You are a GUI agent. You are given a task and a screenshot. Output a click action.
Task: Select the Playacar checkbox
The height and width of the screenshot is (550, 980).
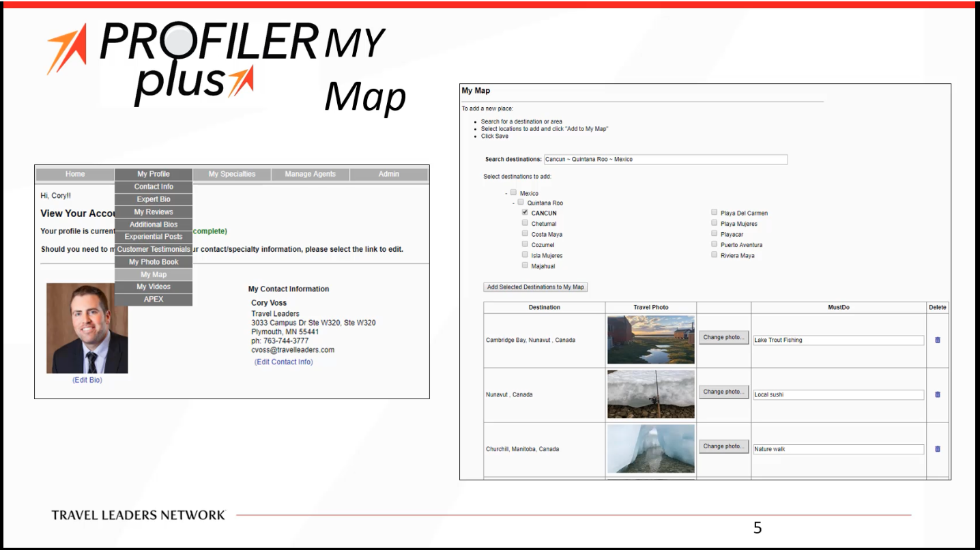pyautogui.click(x=714, y=233)
